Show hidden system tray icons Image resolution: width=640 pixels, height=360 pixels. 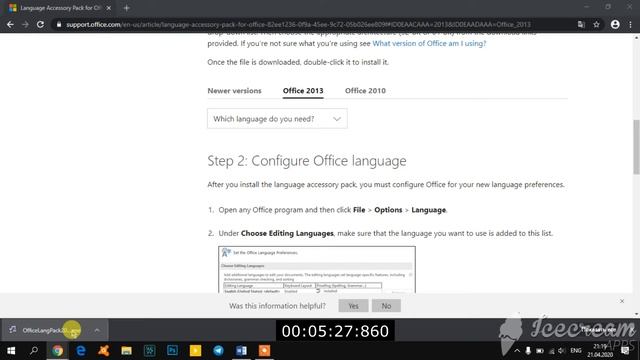pyautogui.click(x=517, y=351)
